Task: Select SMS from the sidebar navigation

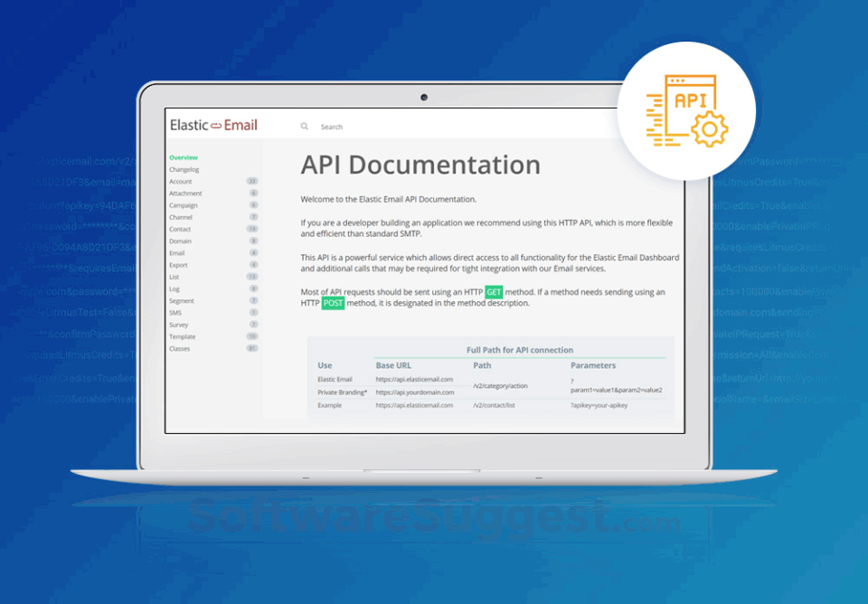Action: click(176, 311)
